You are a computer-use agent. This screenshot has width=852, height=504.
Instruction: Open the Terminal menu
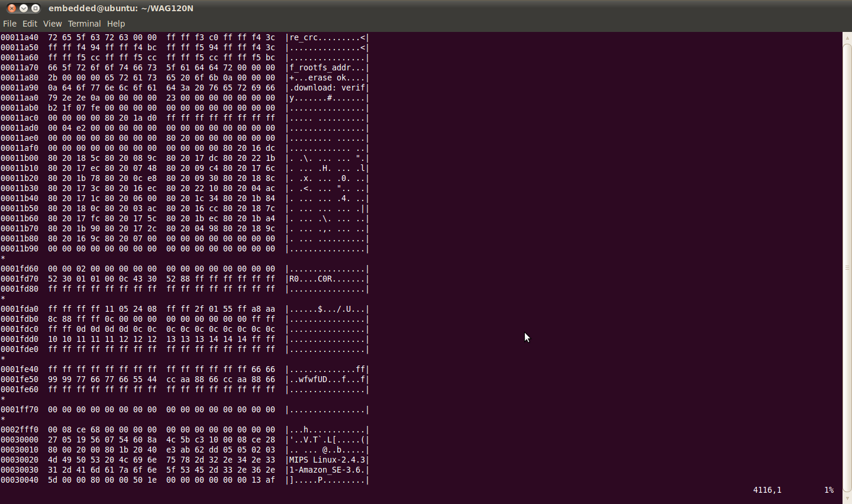(x=84, y=24)
